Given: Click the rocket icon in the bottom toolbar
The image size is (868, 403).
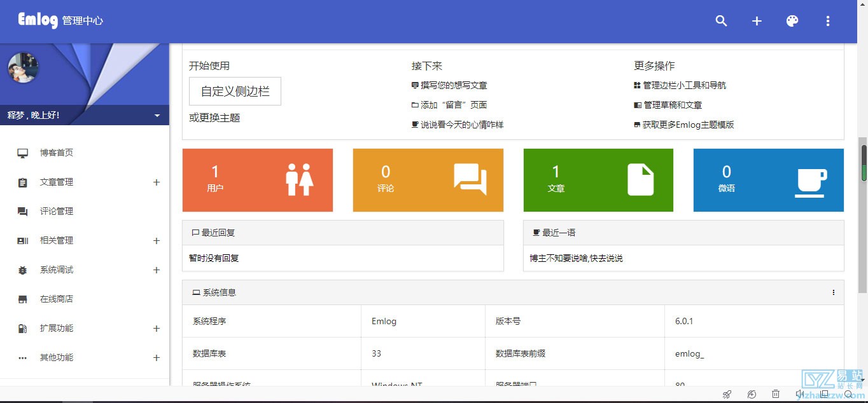Looking at the screenshot, I should click(727, 394).
